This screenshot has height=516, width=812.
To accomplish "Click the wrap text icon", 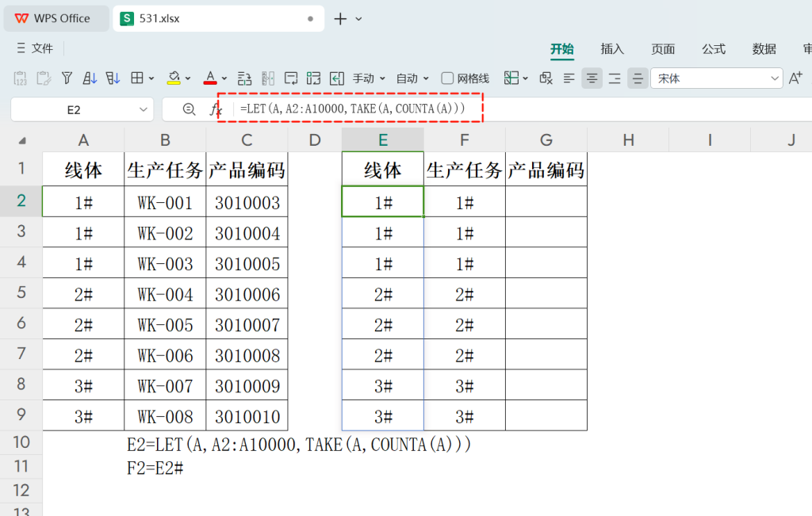I will (x=291, y=78).
